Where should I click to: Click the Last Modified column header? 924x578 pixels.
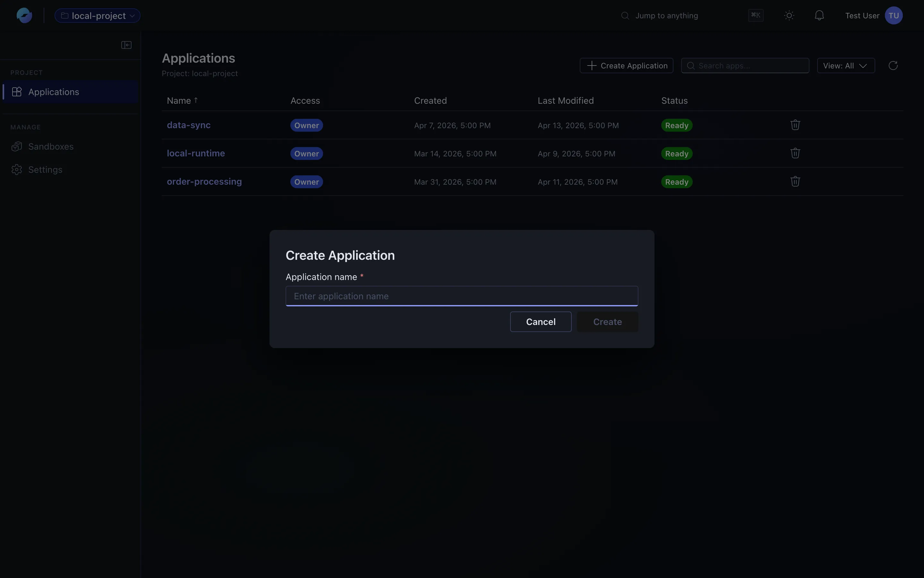566,101
